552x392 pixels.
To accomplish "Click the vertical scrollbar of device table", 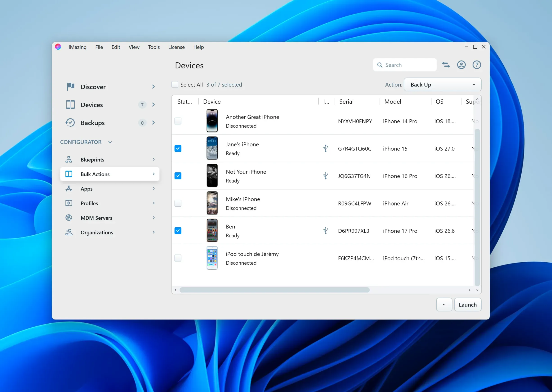I will 477,207.
